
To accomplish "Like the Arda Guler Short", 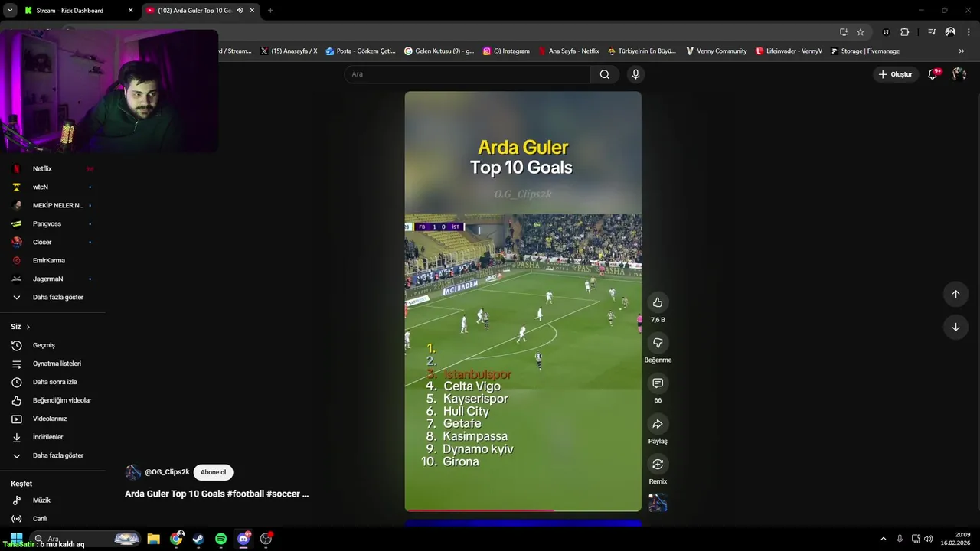I will tap(657, 302).
